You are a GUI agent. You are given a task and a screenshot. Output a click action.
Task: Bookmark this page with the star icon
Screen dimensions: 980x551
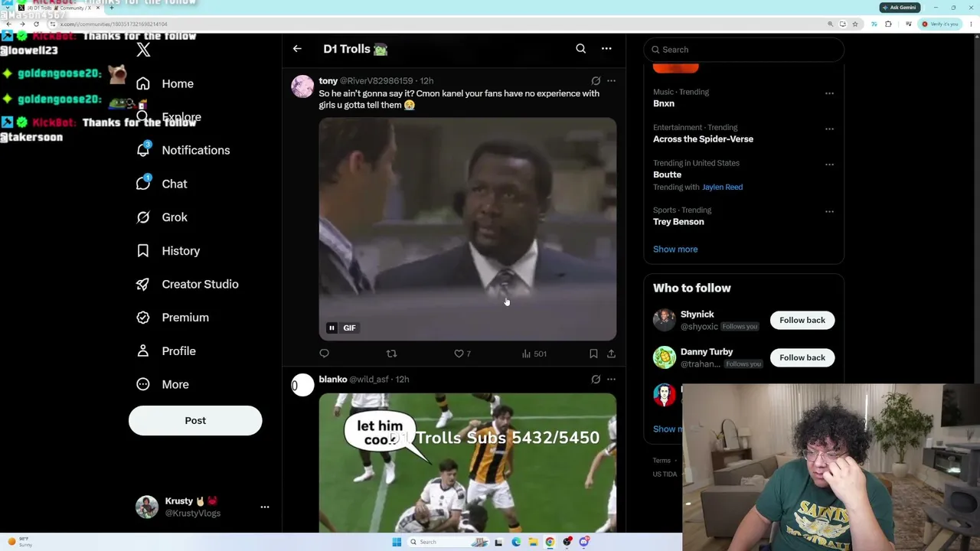click(x=855, y=24)
